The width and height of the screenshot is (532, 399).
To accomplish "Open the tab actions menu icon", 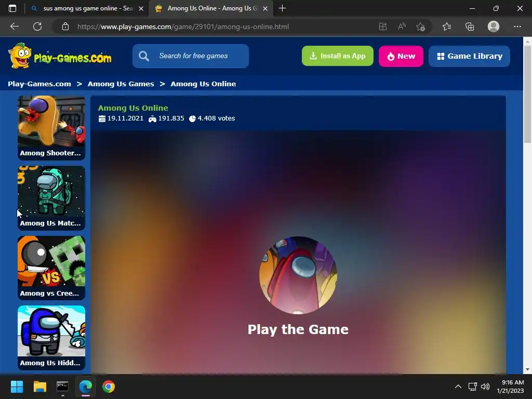I will (12, 8).
